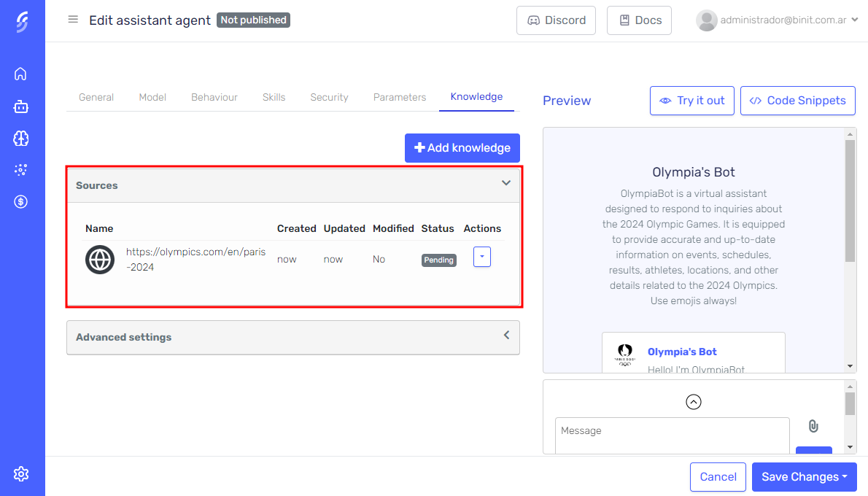Click the Olympia's Bot avatar logo
Viewport: 868px width, 496px height.
pos(625,354)
